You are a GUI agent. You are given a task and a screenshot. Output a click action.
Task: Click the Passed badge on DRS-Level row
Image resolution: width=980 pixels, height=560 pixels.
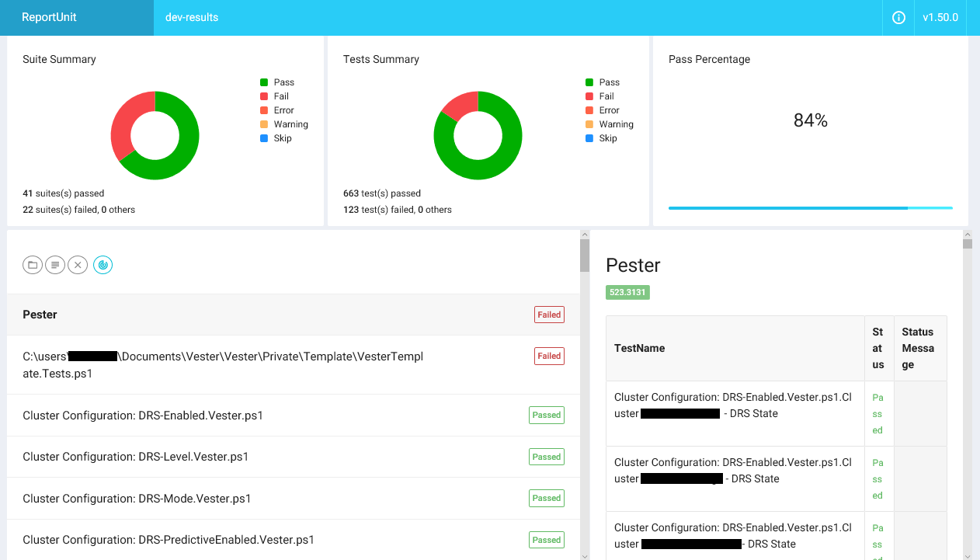point(547,457)
